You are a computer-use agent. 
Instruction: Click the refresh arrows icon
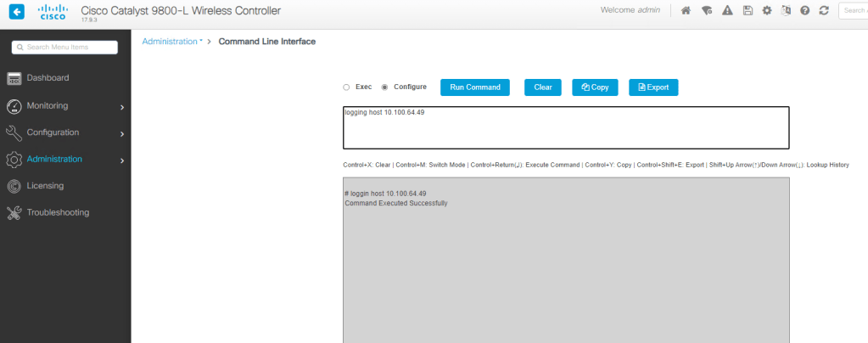(x=824, y=10)
